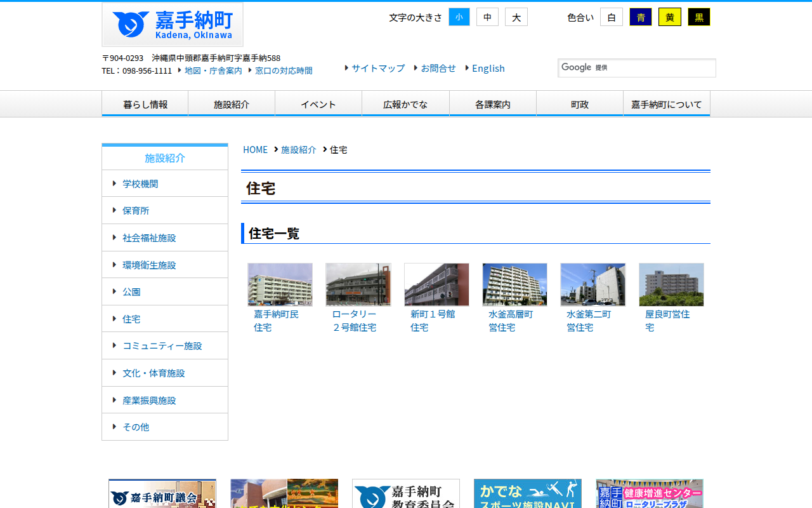
Task: Select the 中 text size option
Action: click(x=487, y=17)
